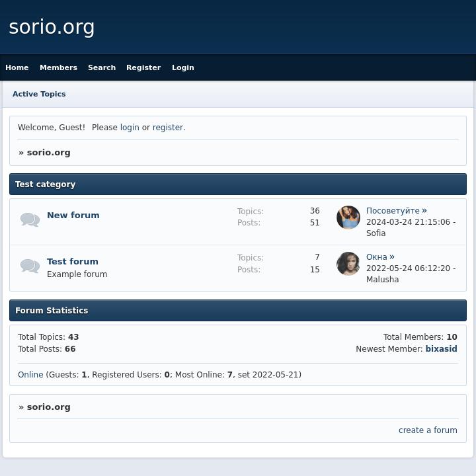Open the New forum link

pyautogui.click(x=73, y=216)
